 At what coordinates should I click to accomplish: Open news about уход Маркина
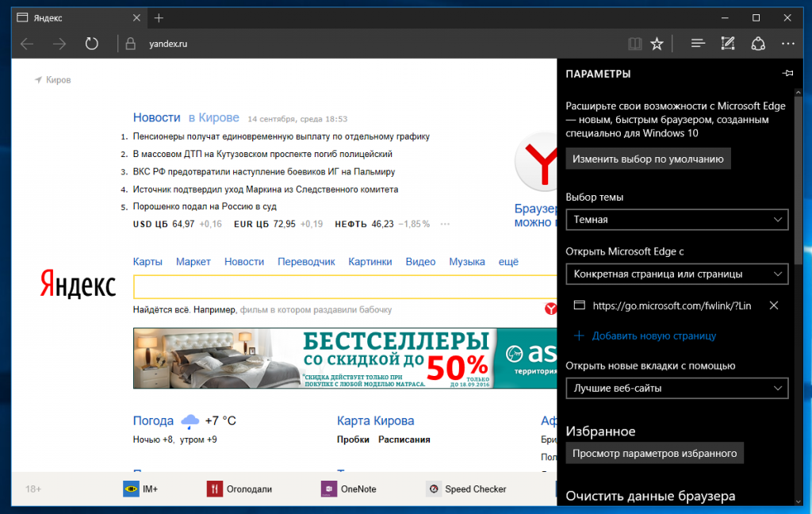click(x=266, y=189)
